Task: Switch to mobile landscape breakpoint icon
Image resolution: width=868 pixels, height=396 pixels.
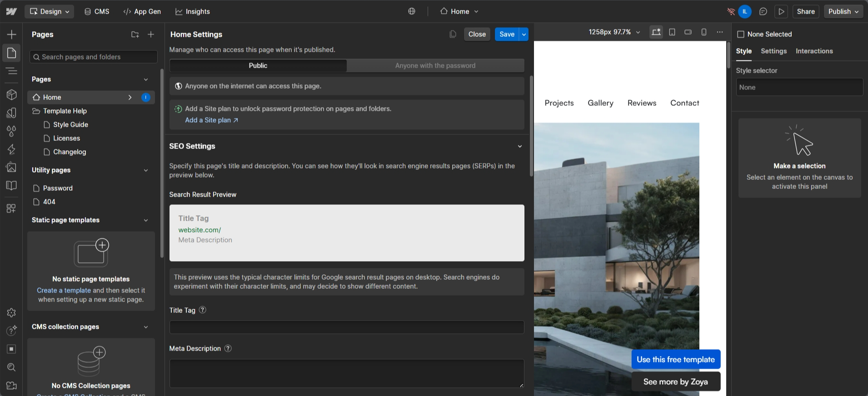Action: (x=688, y=32)
